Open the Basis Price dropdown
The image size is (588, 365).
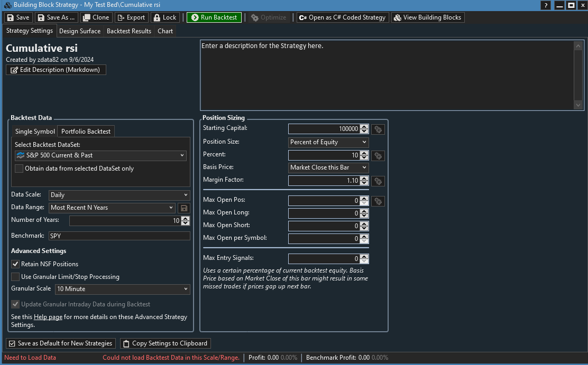[328, 167]
